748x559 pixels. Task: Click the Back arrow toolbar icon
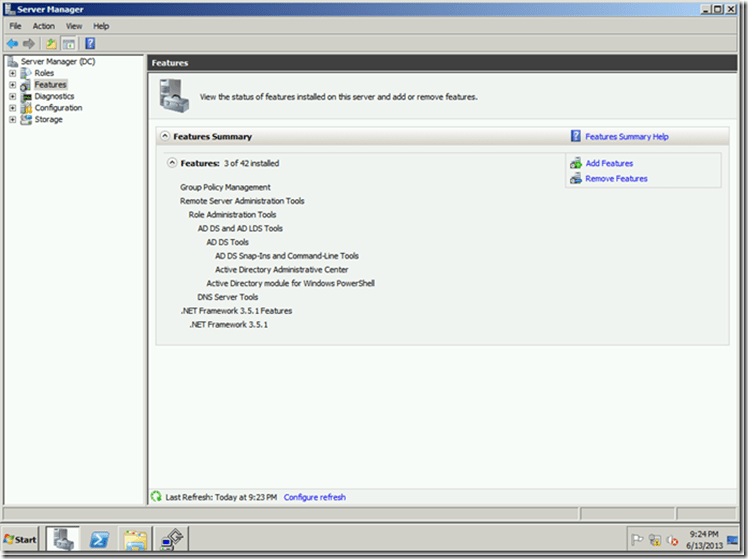point(12,44)
